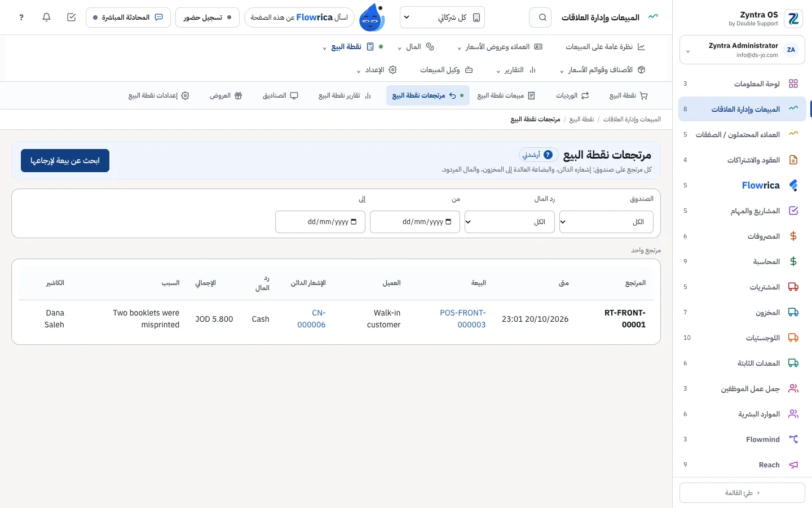
Task: Switch to مبيعات نقطة البيع tab
Action: point(506,95)
